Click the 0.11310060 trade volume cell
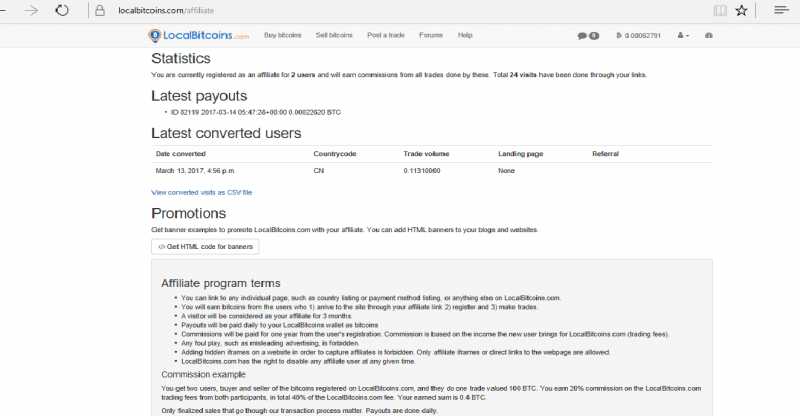 pyautogui.click(x=422, y=170)
